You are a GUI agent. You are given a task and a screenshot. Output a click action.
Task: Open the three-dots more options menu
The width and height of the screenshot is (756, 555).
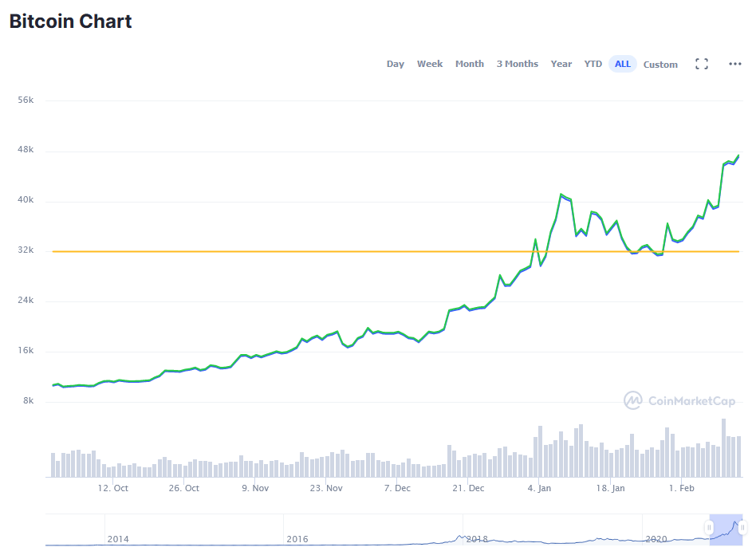(735, 65)
